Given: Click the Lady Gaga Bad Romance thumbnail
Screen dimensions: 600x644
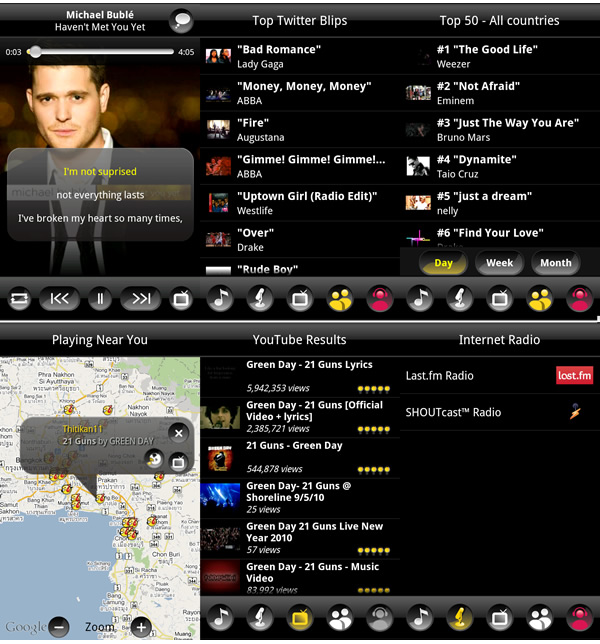Looking at the screenshot, I should click(218, 56).
